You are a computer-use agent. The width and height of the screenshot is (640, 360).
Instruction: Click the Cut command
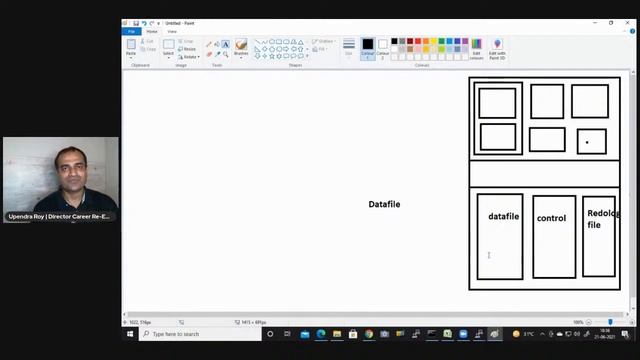tap(147, 41)
